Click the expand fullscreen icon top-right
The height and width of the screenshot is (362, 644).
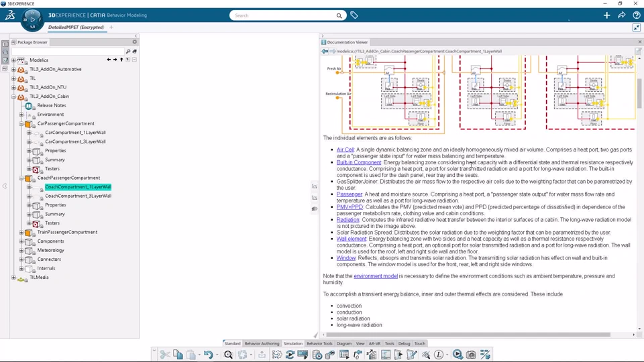[636, 27]
